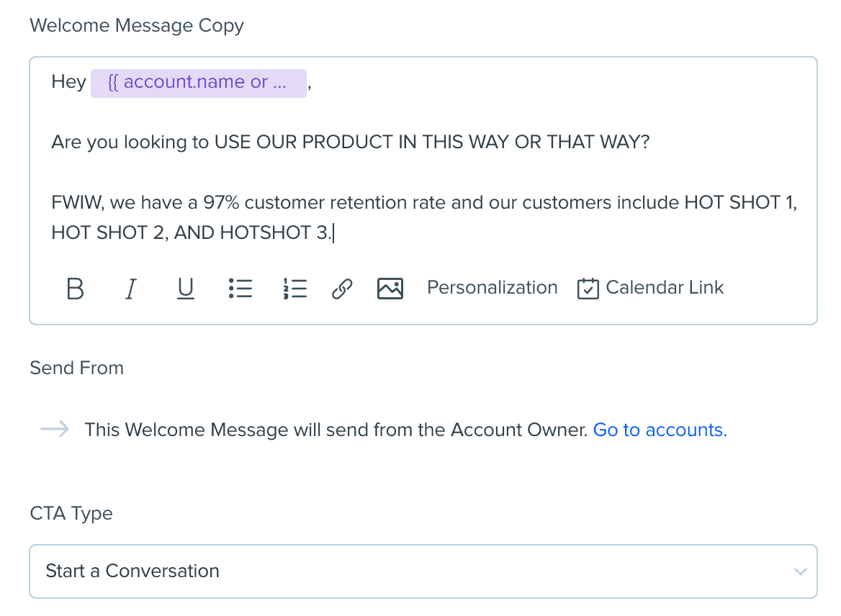The image size is (841, 616).
Task: Click the Welcome Message Copy label
Action: tap(137, 26)
